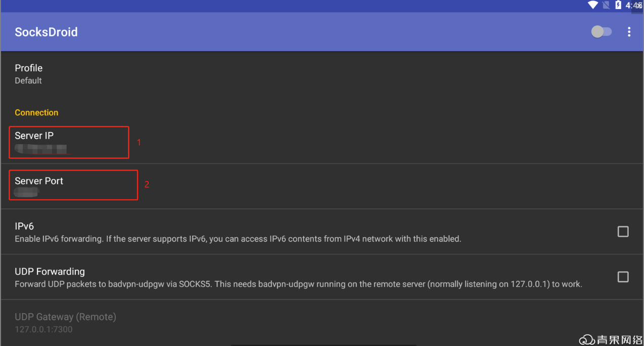The image size is (644, 346).
Task: Click the SocksDroid app title
Action: tap(46, 32)
